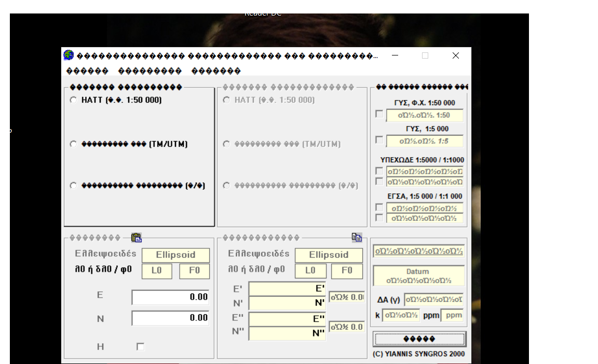The image size is (598, 364).
Task: Check the first ΥΠΕΧΩΔΕ 1:5000 checkbox
Action: pyautogui.click(x=379, y=171)
